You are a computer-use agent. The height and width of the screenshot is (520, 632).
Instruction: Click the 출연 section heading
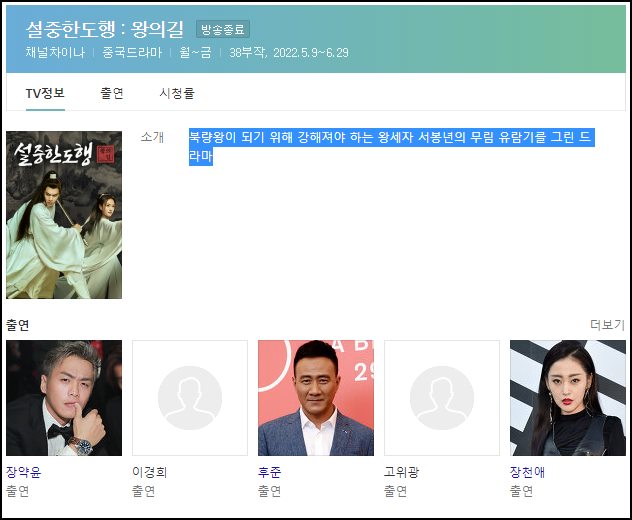click(18, 325)
